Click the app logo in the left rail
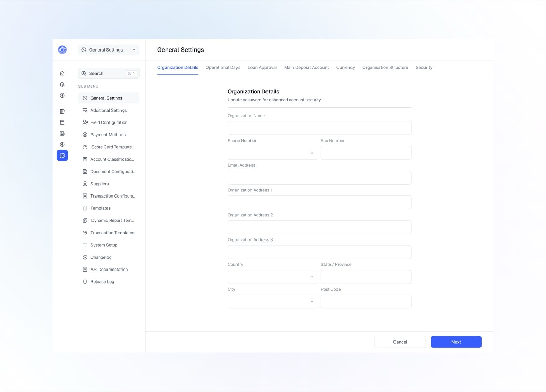 click(x=62, y=50)
